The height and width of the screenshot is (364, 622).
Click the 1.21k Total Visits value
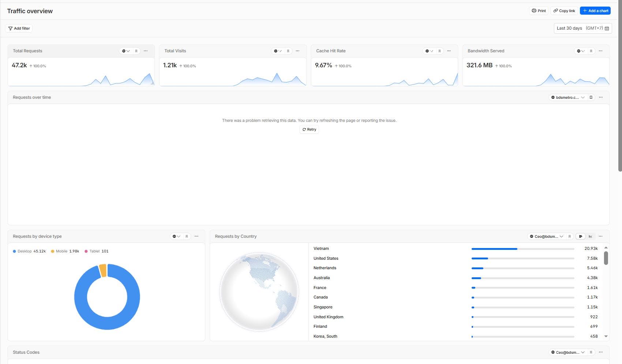tap(170, 65)
